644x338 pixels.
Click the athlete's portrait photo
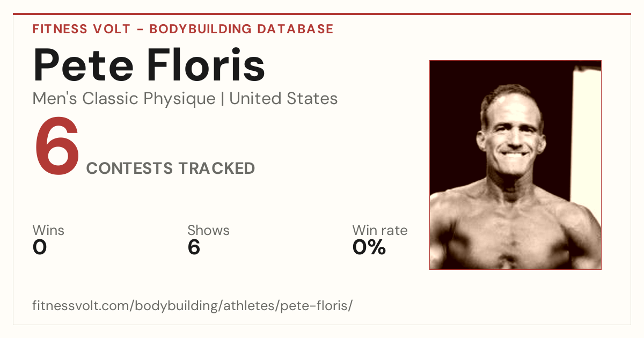515,165
